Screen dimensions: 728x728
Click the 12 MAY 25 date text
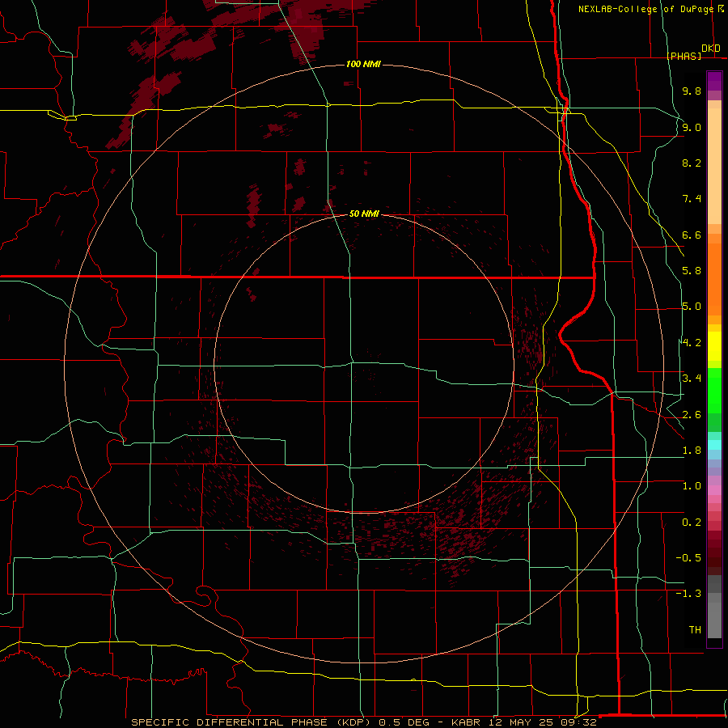[522, 722]
